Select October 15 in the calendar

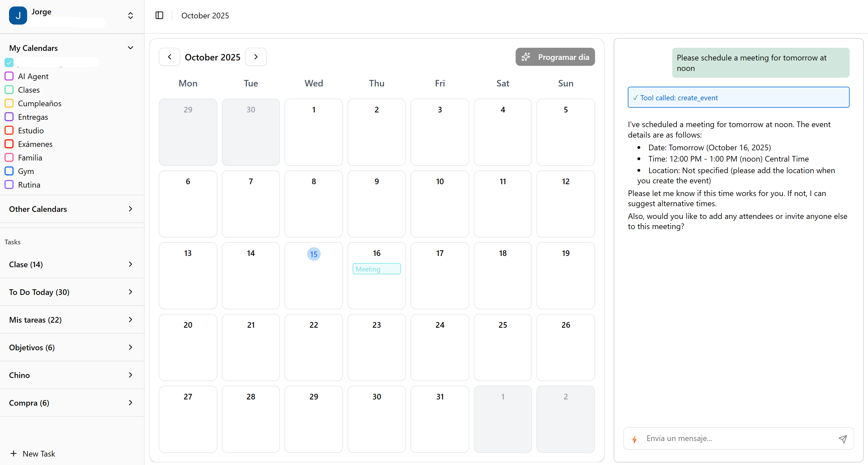(314, 254)
